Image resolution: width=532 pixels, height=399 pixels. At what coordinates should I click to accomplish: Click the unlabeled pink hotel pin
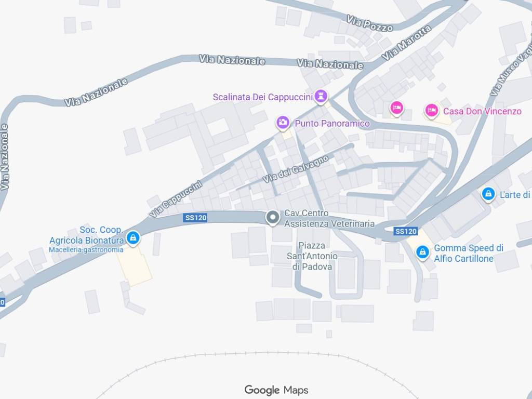tap(396, 108)
